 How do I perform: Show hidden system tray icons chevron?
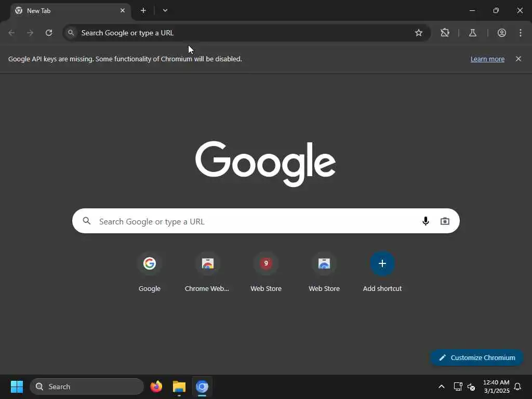pos(442,387)
